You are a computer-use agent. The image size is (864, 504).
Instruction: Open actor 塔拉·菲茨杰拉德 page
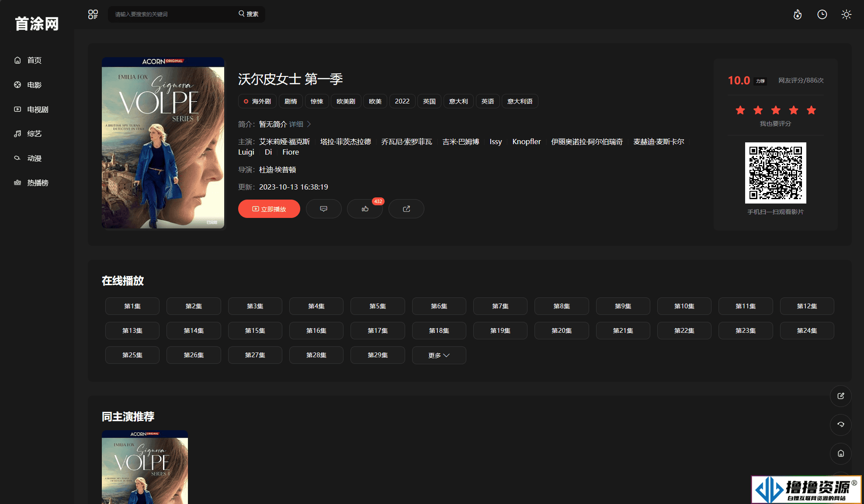pos(346,142)
